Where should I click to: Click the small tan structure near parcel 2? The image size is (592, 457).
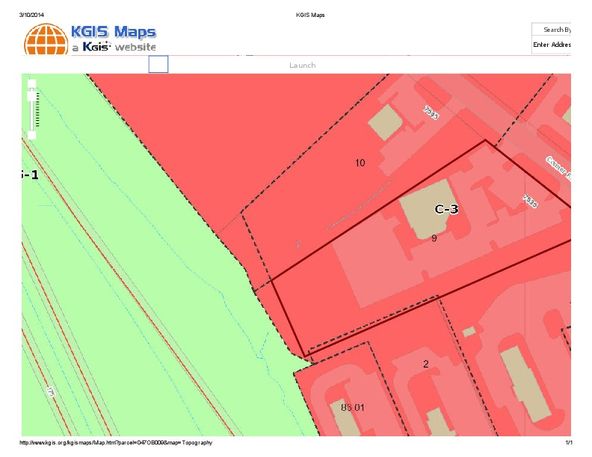[x=469, y=332]
